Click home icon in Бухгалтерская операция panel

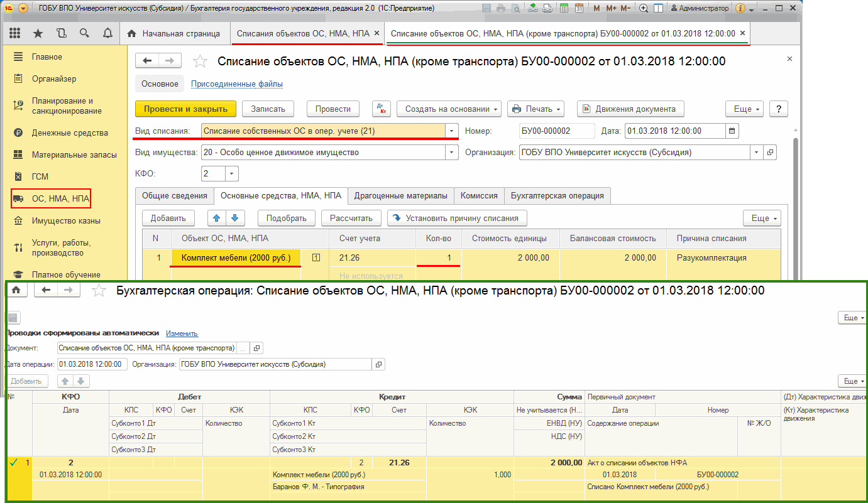(x=16, y=289)
